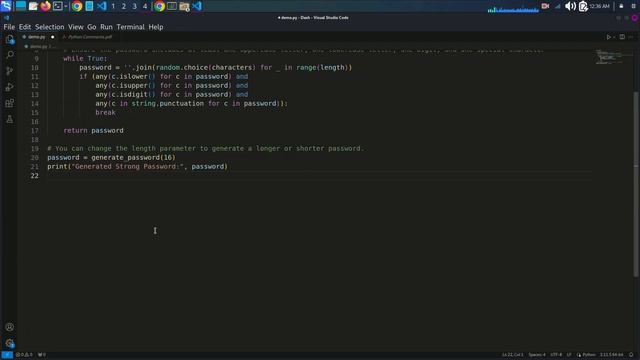Open the Accounts icon in activity bar
The width and height of the screenshot is (640, 360).
(x=9, y=327)
